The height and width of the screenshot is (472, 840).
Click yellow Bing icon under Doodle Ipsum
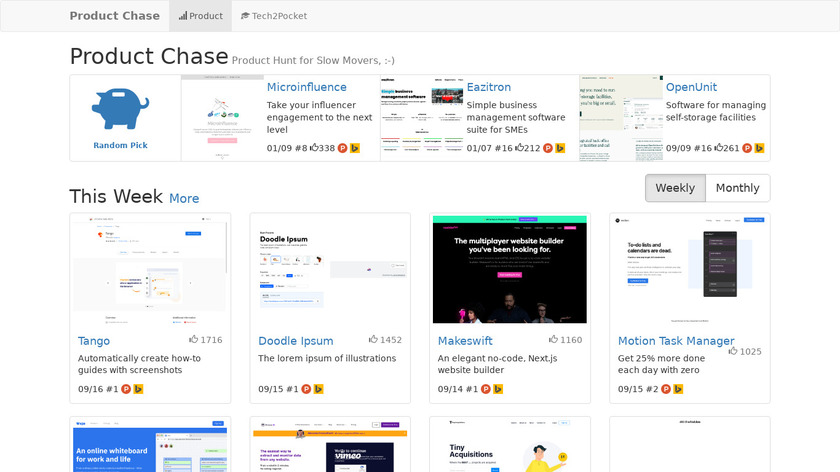(x=318, y=389)
